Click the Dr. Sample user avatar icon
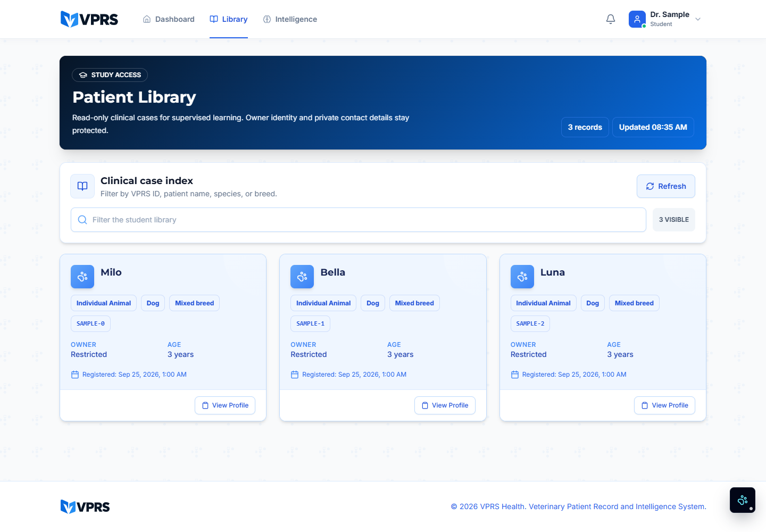The width and height of the screenshot is (766, 532). click(x=637, y=19)
